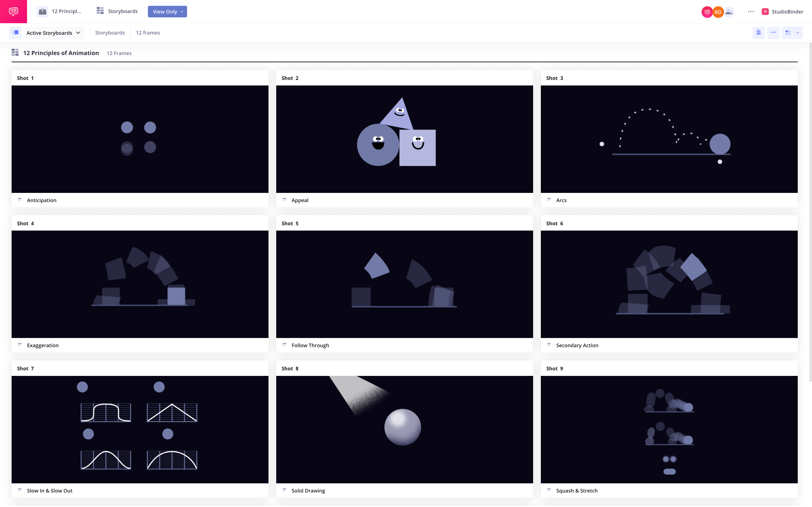The height and width of the screenshot is (507, 812).
Task: Click the 12 Principles of Animation title
Action: [61, 53]
